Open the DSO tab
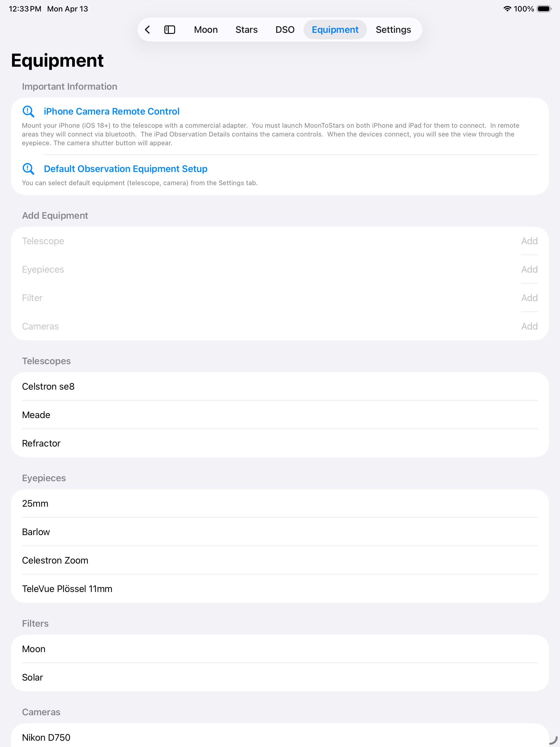This screenshot has height=747, width=560. (x=285, y=30)
